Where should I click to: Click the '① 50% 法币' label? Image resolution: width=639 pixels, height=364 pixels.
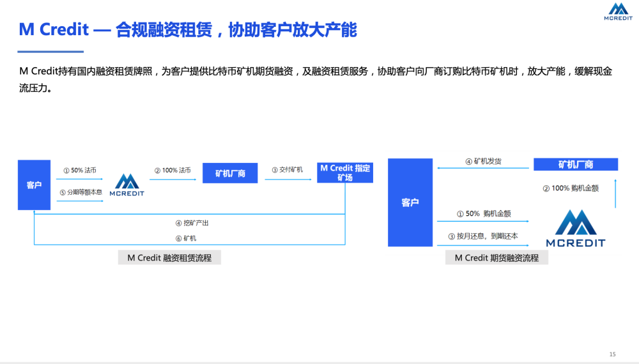[x=80, y=171]
